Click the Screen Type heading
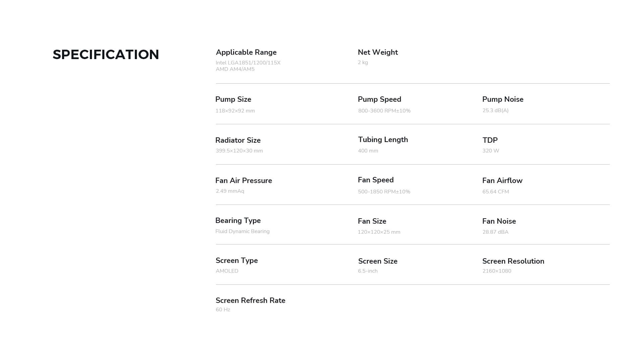The image size is (644, 360). pos(236,261)
